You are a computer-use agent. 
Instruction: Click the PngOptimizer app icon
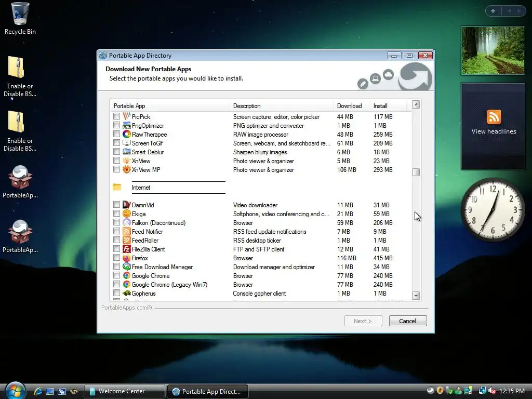127,125
